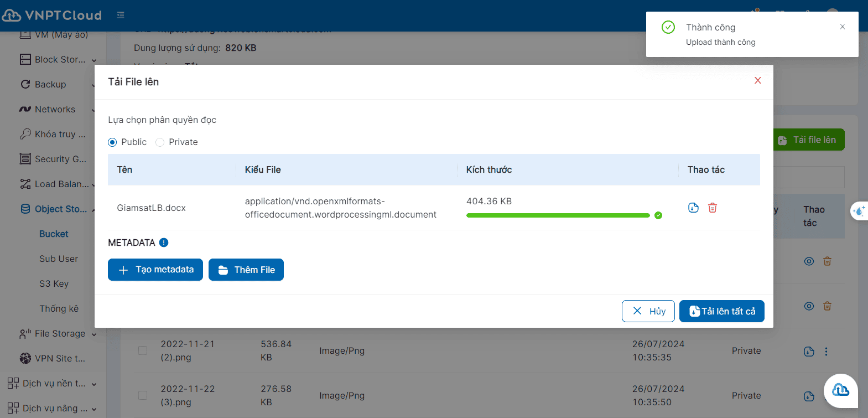The image size is (868, 418).
Task: Expand the File Storage menu chevron
Action: 94,334
